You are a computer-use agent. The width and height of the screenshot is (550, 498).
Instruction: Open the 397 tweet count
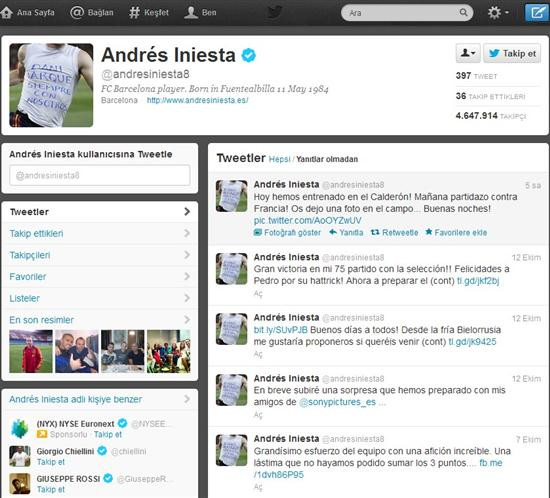point(476,76)
